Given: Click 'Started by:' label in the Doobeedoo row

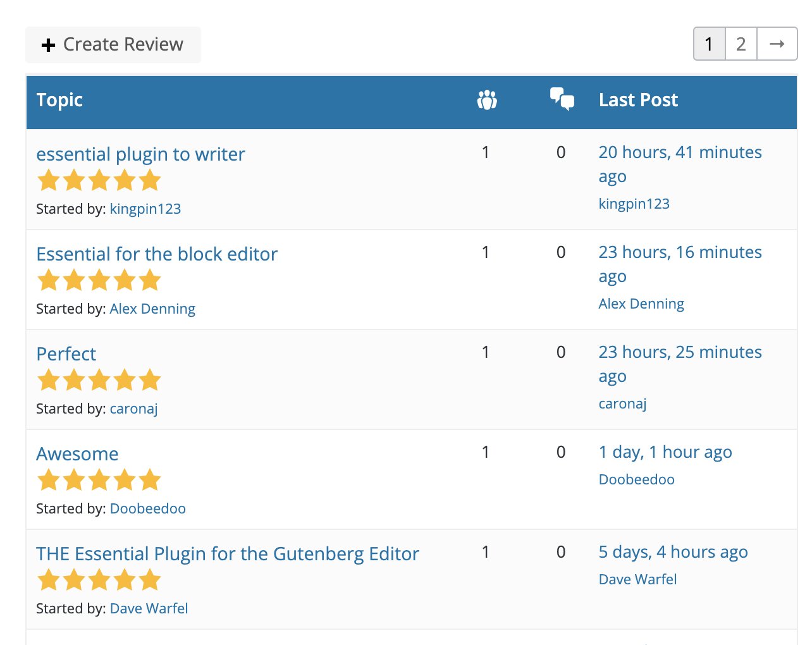Looking at the screenshot, I should (x=71, y=508).
